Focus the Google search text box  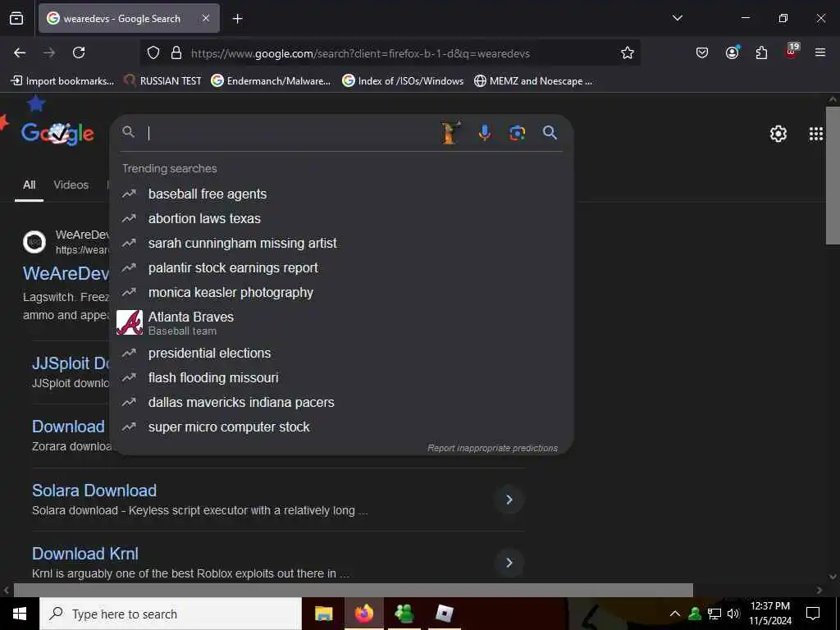click(x=290, y=133)
